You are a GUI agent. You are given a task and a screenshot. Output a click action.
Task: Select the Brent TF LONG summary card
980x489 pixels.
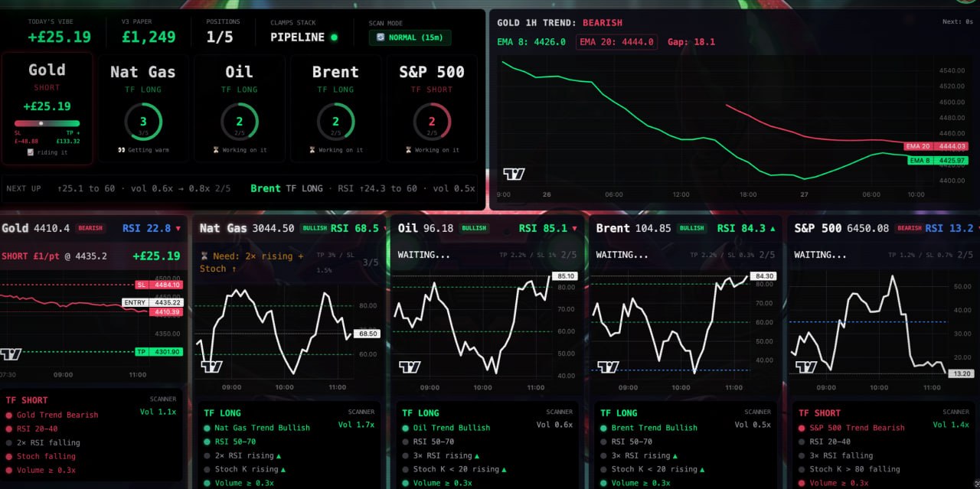[x=335, y=108]
